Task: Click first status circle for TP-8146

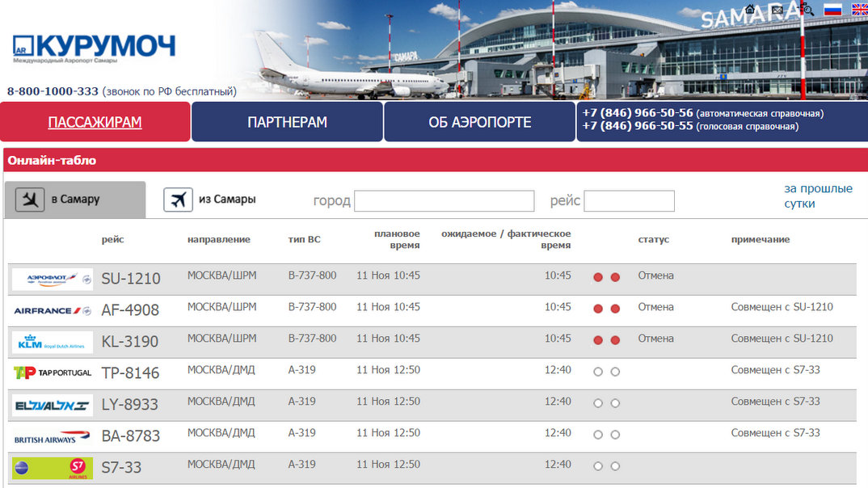Action: click(598, 372)
